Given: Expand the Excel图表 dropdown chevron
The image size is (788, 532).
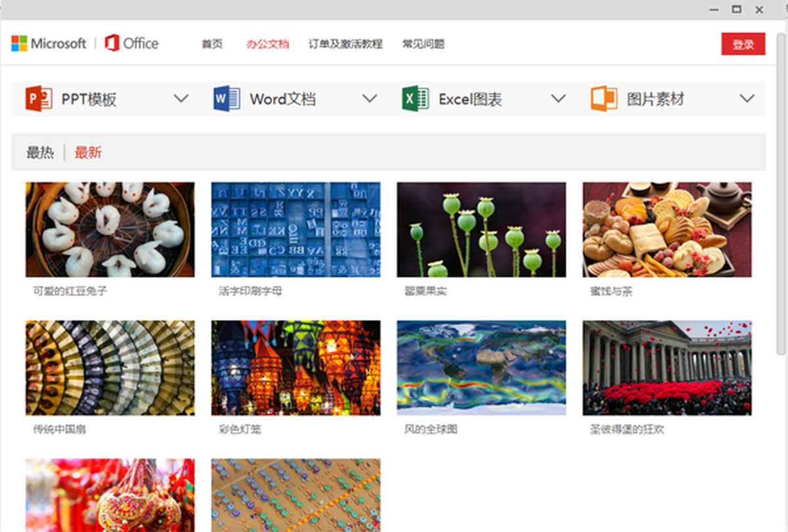Looking at the screenshot, I should pyautogui.click(x=558, y=99).
